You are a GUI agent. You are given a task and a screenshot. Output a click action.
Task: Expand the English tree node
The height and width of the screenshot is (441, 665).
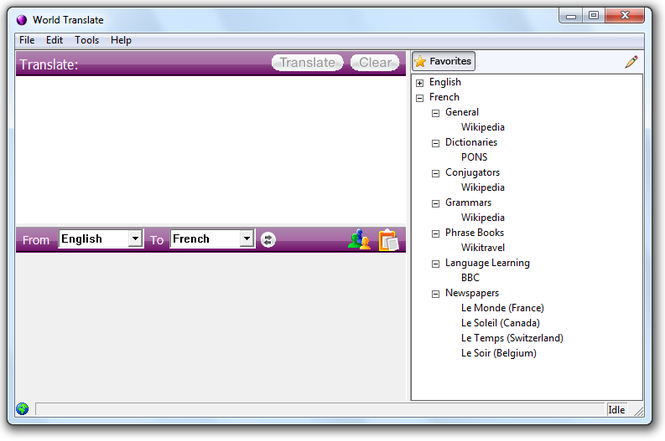coord(420,83)
